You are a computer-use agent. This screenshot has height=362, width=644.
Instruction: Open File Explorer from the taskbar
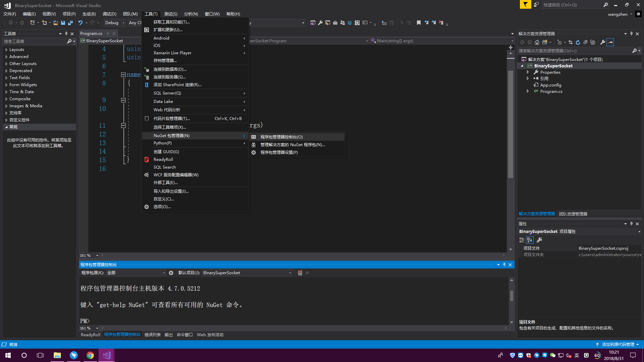pyautogui.click(x=57, y=355)
